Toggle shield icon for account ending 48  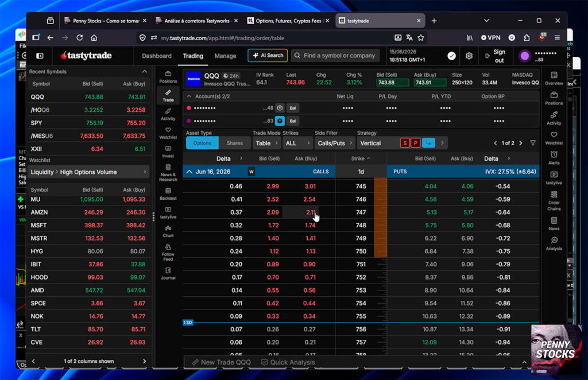(x=280, y=108)
